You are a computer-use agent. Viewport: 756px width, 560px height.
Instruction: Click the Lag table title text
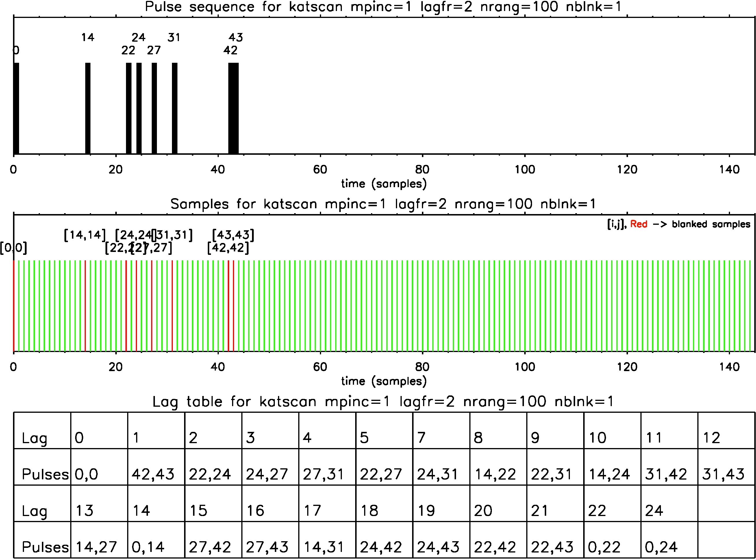coord(383,402)
